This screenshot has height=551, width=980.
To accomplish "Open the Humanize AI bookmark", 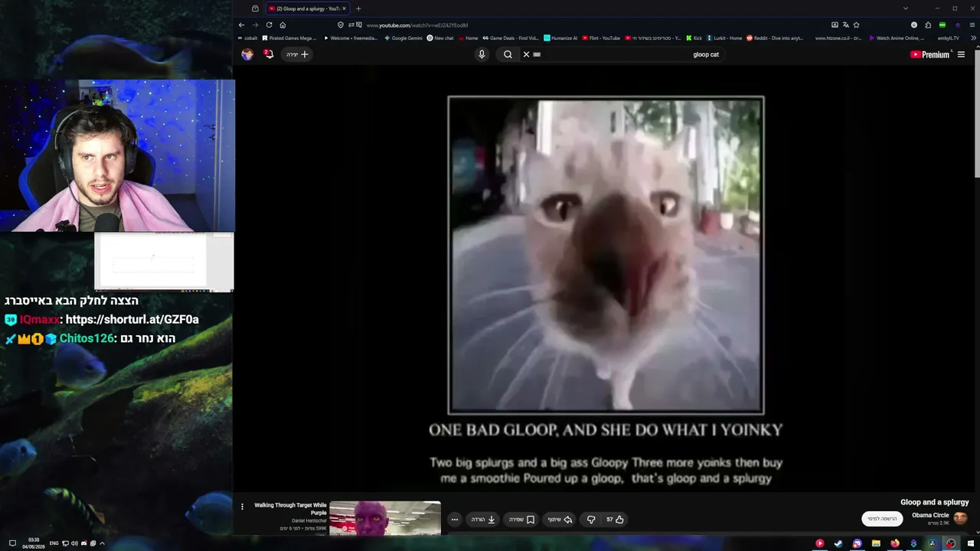I will pyautogui.click(x=560, y=37).
